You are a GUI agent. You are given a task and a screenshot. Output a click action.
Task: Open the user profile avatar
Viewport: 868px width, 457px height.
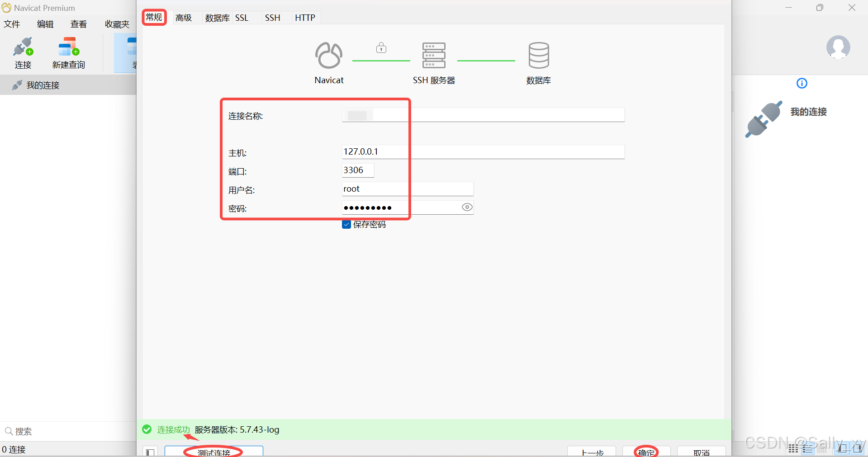(x=838, y=47)
